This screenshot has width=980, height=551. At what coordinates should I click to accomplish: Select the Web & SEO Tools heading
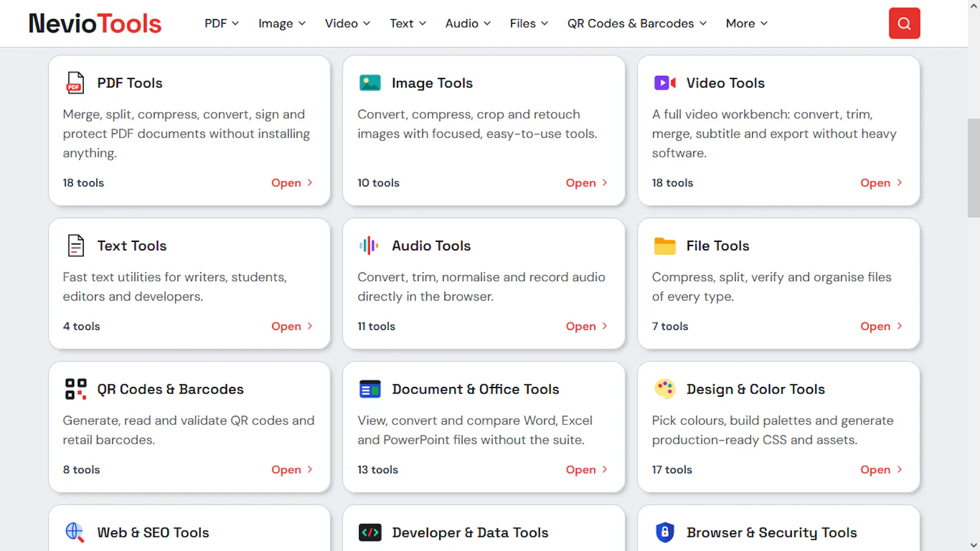coord(153,532)
